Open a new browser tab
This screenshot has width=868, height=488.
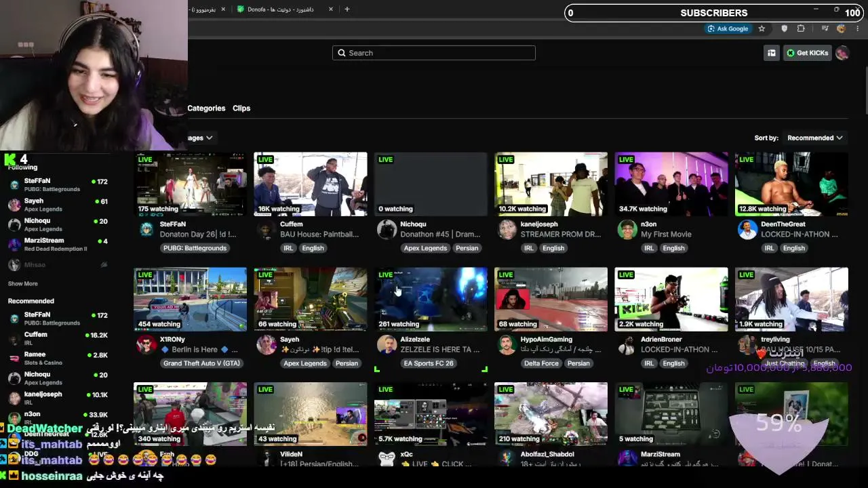coord(347,9)
